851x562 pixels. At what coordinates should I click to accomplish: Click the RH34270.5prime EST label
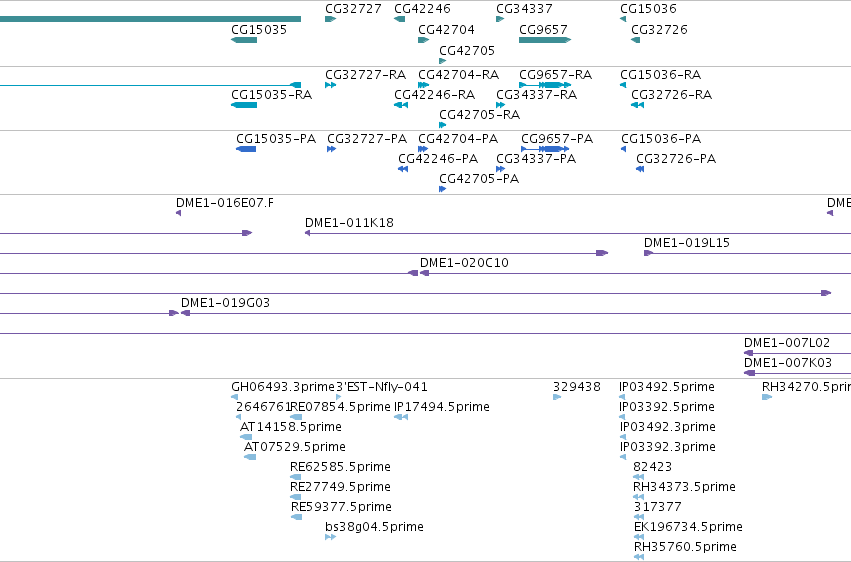tap(806, 387)
